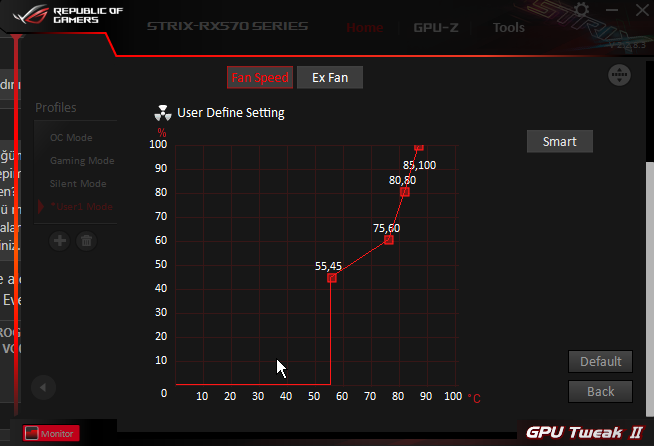
Task: Click the Profiles heading
Action: point(55,108)
